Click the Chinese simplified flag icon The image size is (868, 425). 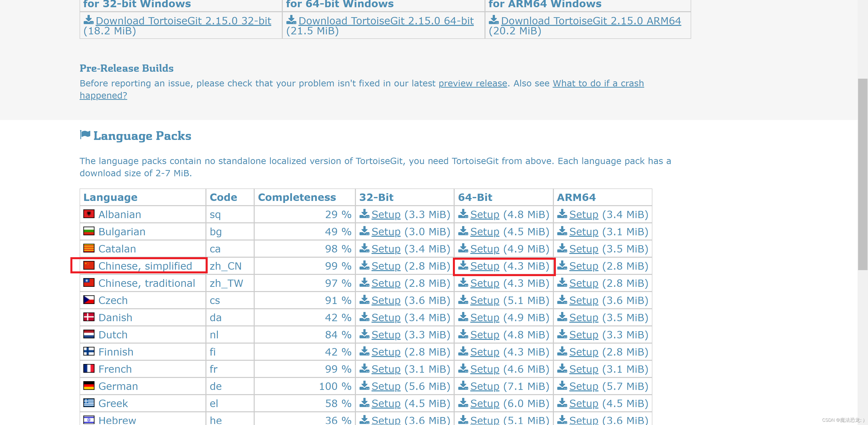[x=89, y=265]
